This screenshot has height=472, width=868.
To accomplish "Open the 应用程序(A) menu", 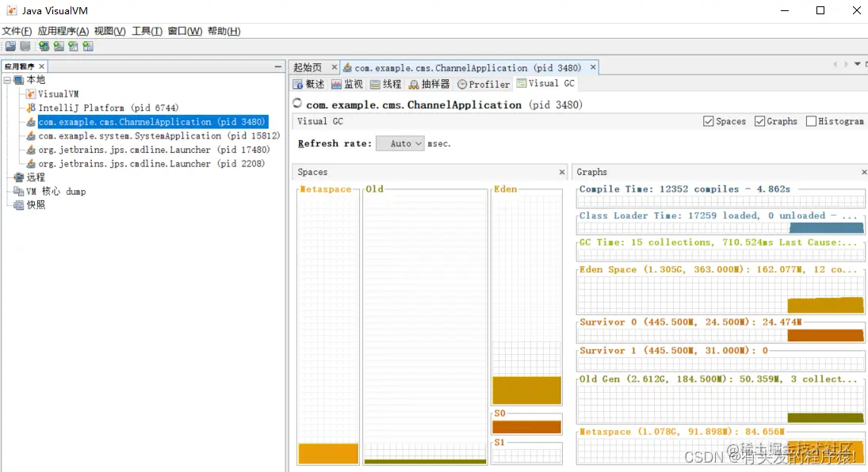I will tap(63, 31).
